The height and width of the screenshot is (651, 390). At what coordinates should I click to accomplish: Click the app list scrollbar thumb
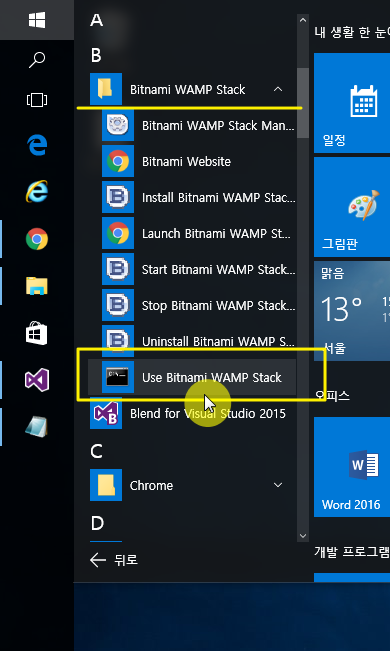tap(303, 103)
